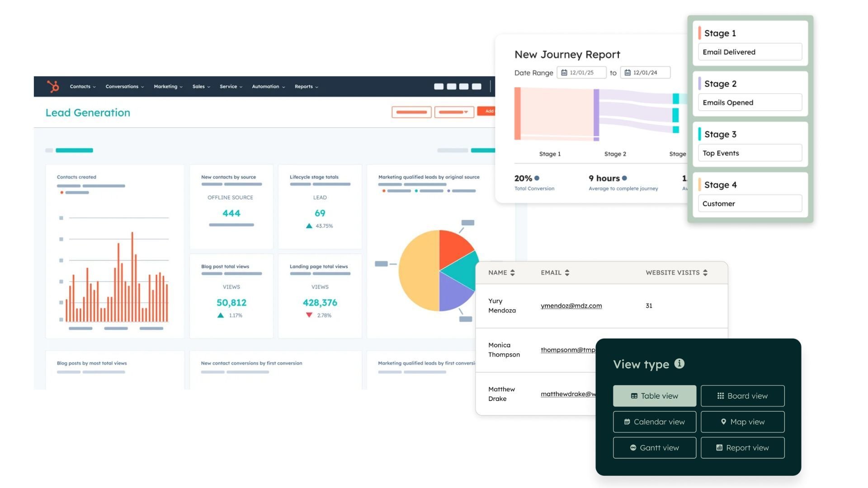Open the start date calendar picker
The height and width of the screenshot is (488, 868).
click(564, 72)
